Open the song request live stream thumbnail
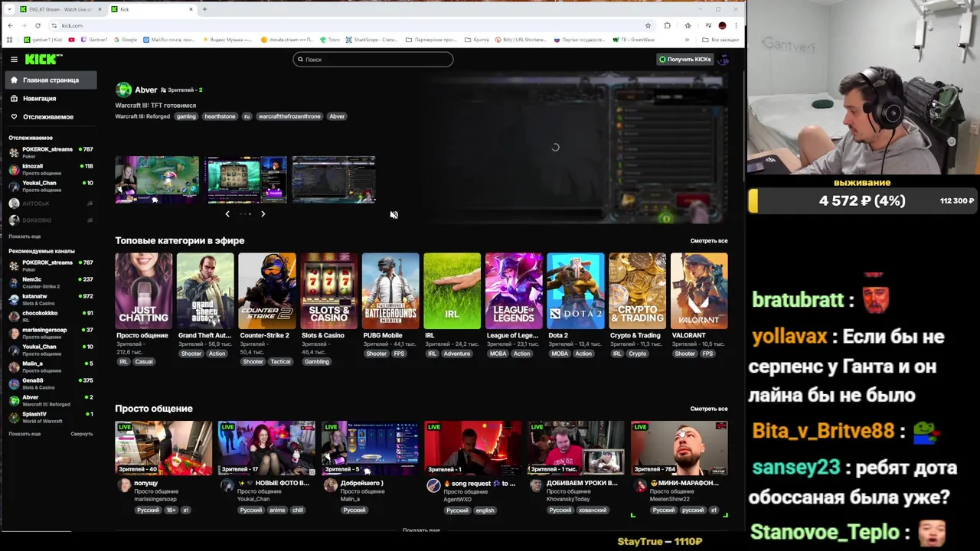Screen dimensions: 980x551 [x=473, y=448]
